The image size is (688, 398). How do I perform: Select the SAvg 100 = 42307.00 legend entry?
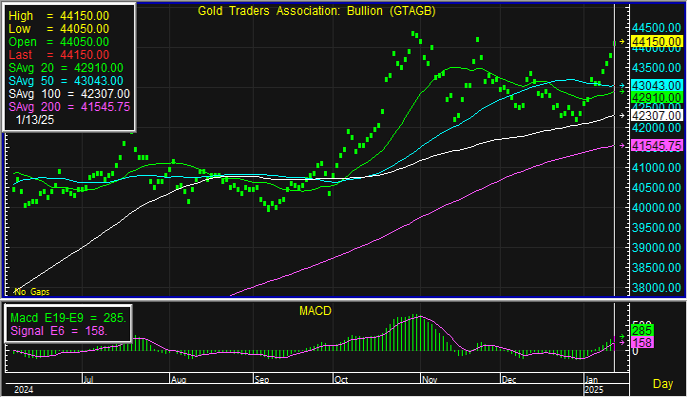click(69, 94)
